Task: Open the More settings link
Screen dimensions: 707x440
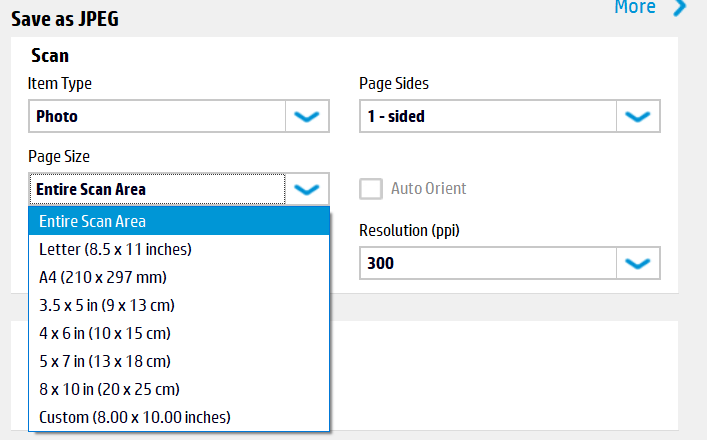Action: click(634, 7)
